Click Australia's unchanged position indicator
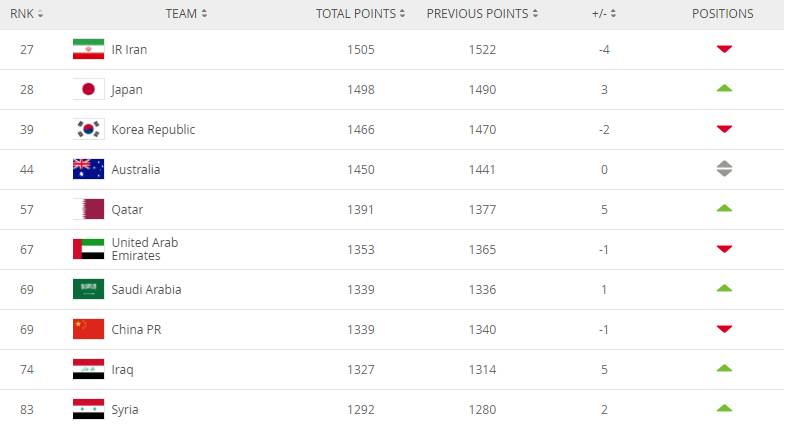The height and width of the screenshot is (426, 787). [x=724, y=169]
